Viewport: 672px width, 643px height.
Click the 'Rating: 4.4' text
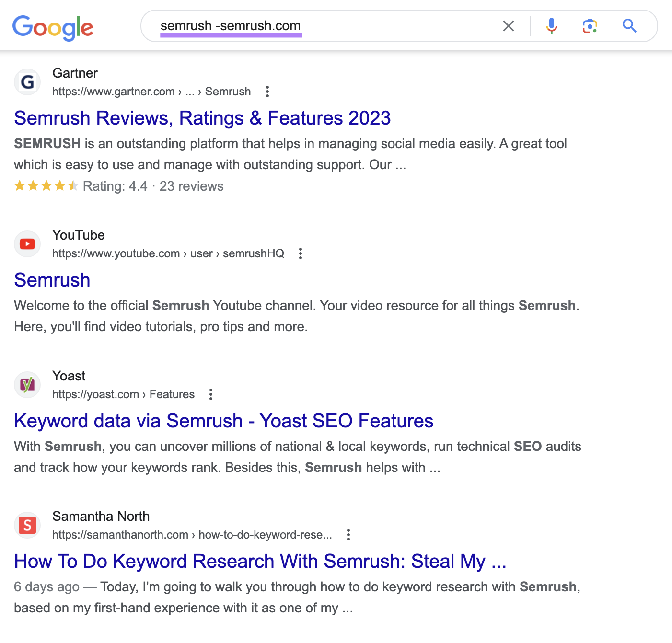point(115,186)
